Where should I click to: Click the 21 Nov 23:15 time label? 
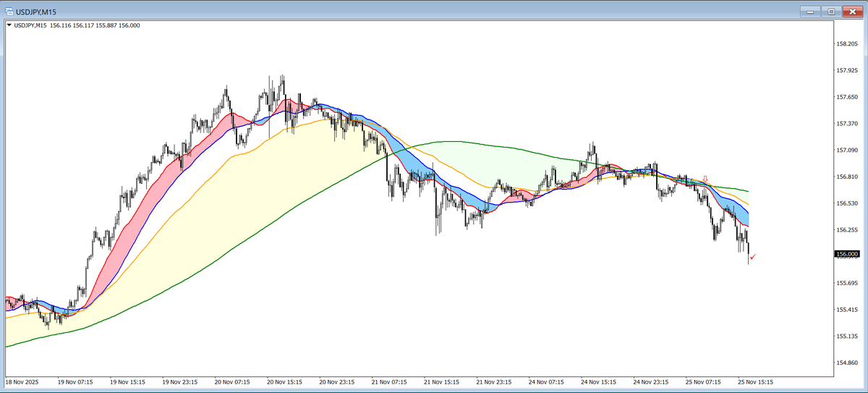coord(494,381)
